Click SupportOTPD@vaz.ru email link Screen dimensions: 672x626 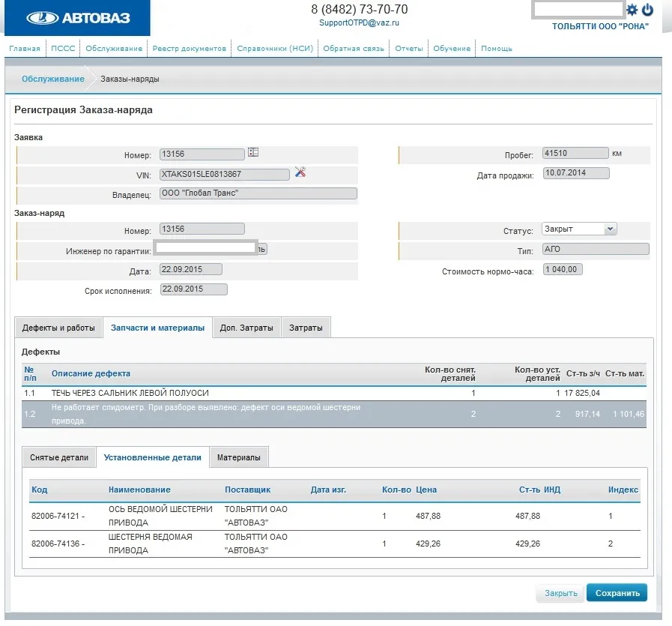coord(359,22)
